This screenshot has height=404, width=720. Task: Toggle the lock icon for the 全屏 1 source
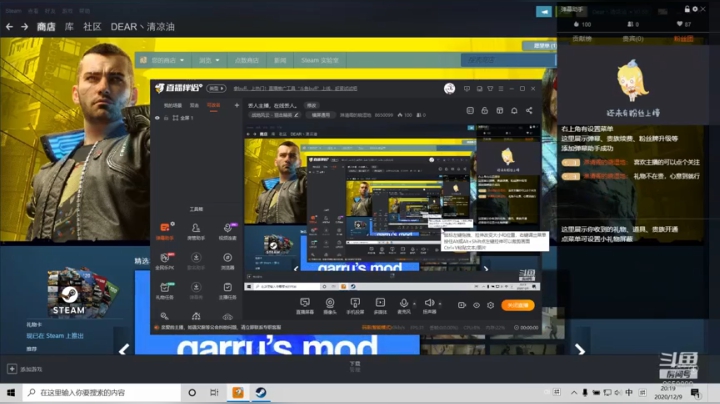pyautogui.click(x=166, y=118)
